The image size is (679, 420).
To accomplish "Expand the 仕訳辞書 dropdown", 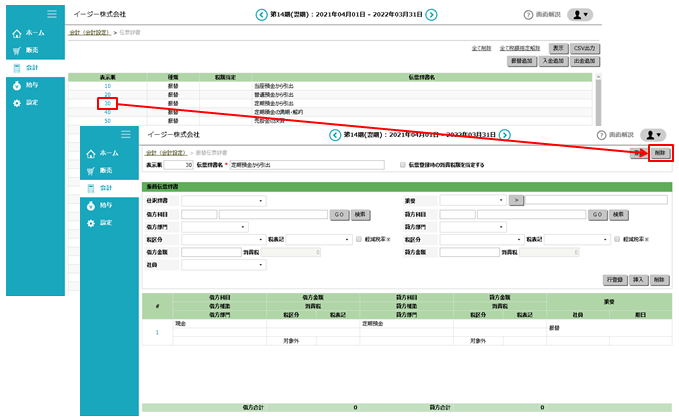I will pos(223,201).
